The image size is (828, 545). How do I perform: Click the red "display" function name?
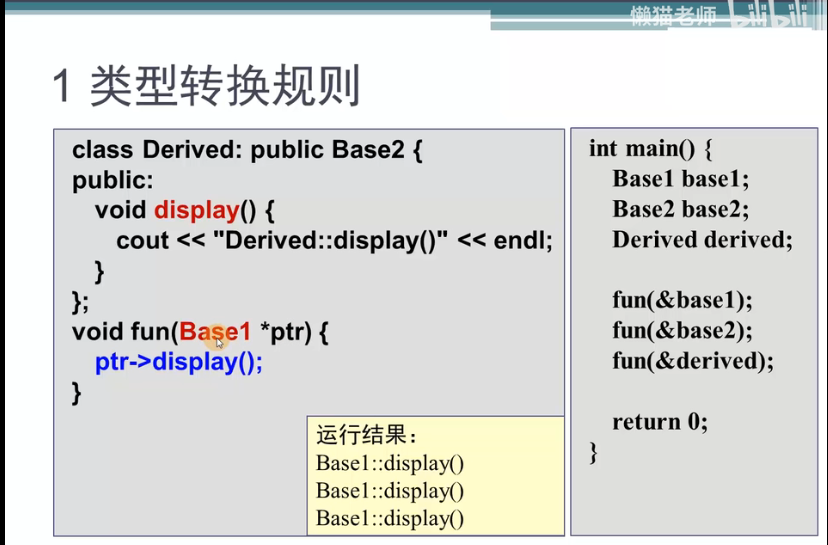197,211
